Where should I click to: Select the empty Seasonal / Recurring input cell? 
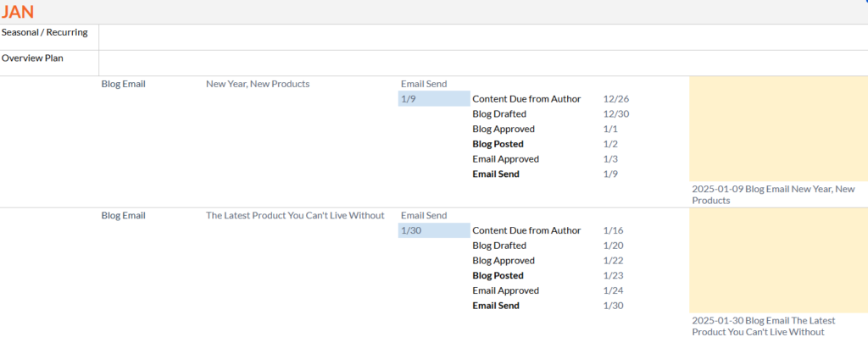tap(483, 37)
